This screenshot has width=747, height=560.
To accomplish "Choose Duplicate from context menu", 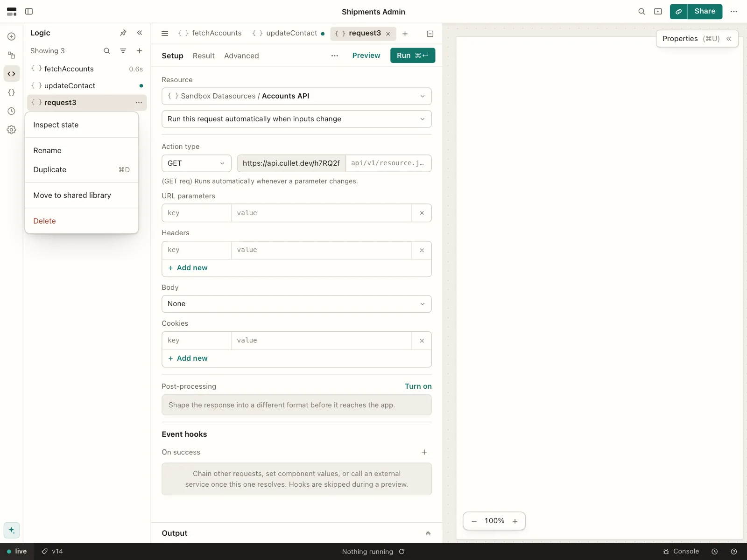I will click(x=82, y=170).
